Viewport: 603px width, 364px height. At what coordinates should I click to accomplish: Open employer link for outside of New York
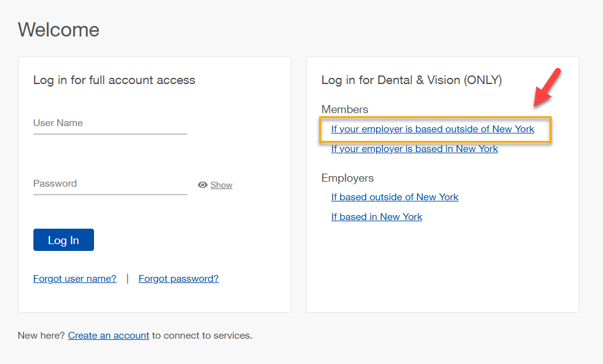pos(395,197)
